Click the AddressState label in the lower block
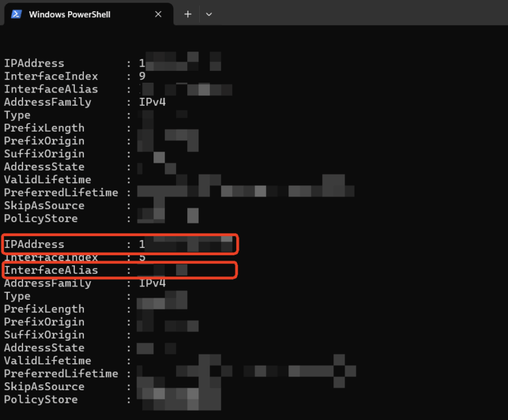The width and height of the screenshot is (508, 420). coord(44,348)
